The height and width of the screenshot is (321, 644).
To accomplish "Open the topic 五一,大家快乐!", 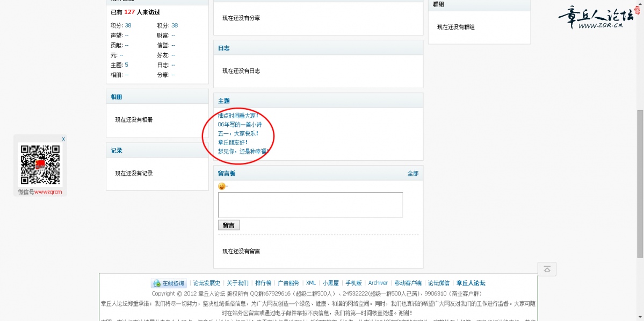I will tap(238, 133).
